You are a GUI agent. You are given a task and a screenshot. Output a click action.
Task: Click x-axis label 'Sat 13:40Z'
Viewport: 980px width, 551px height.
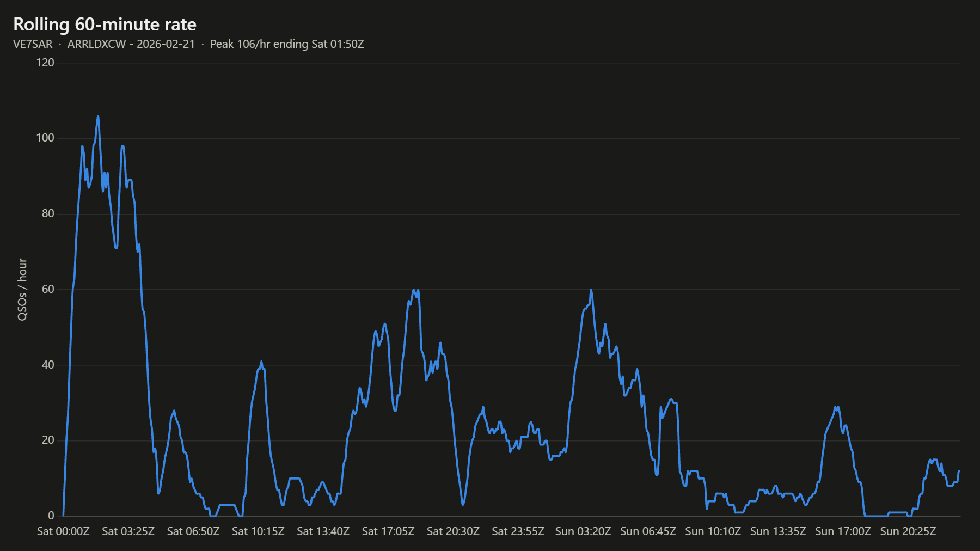[323, 531]
